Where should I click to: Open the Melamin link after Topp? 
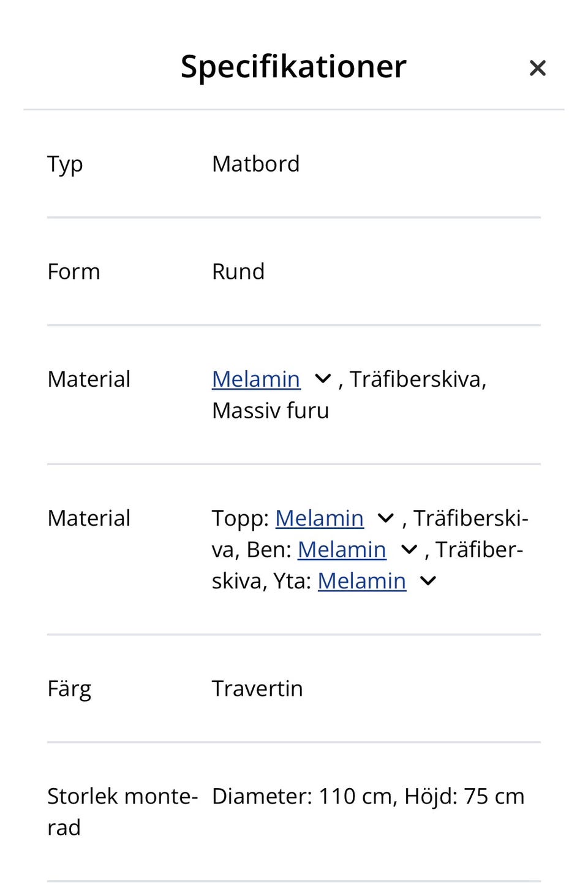[319, 518]
